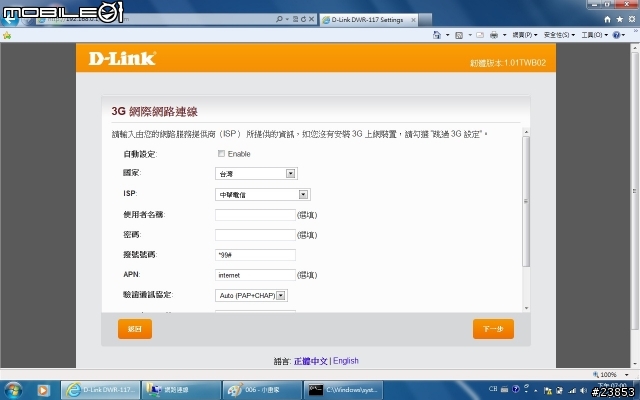Click the D-Link logo

pos(122,59)
